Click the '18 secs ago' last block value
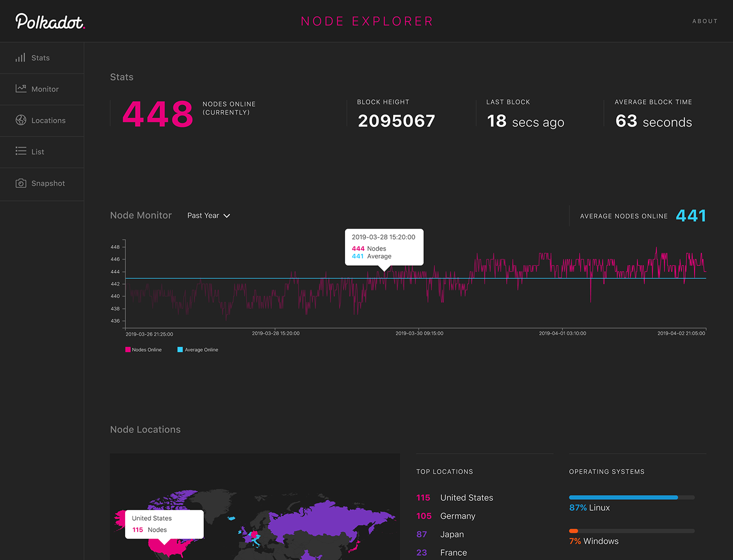Screen dimensions: 733x560 (525, 122)
